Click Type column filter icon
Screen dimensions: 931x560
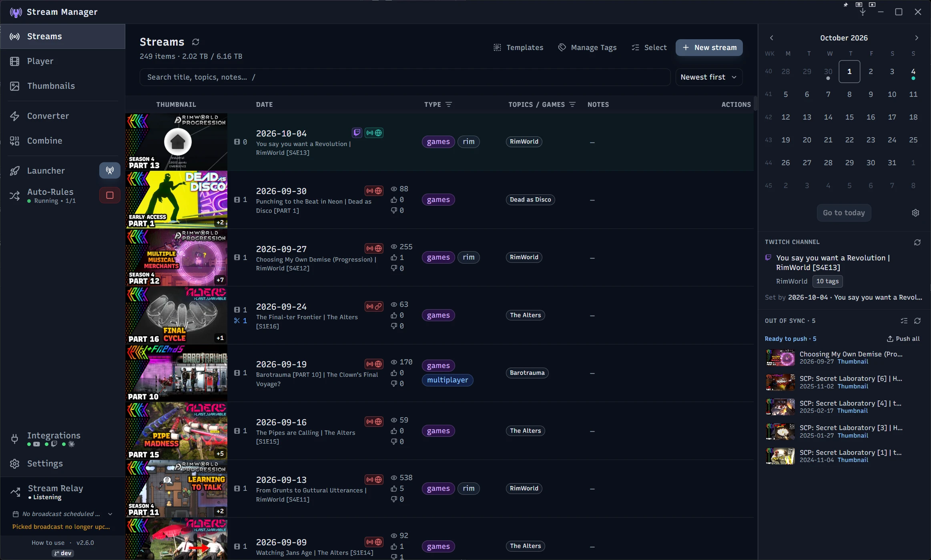(x=449, y=104)
